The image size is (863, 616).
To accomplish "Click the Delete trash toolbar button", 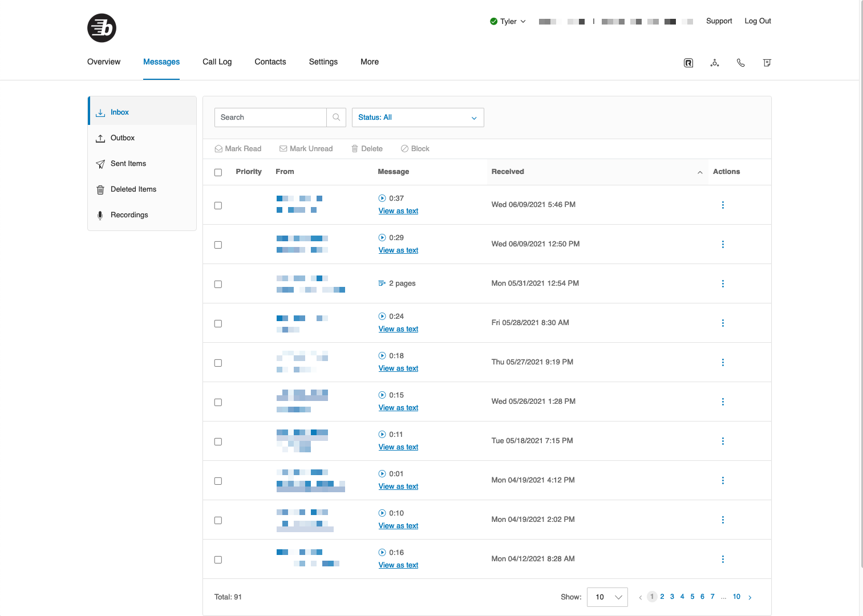I will click(367, 149).
